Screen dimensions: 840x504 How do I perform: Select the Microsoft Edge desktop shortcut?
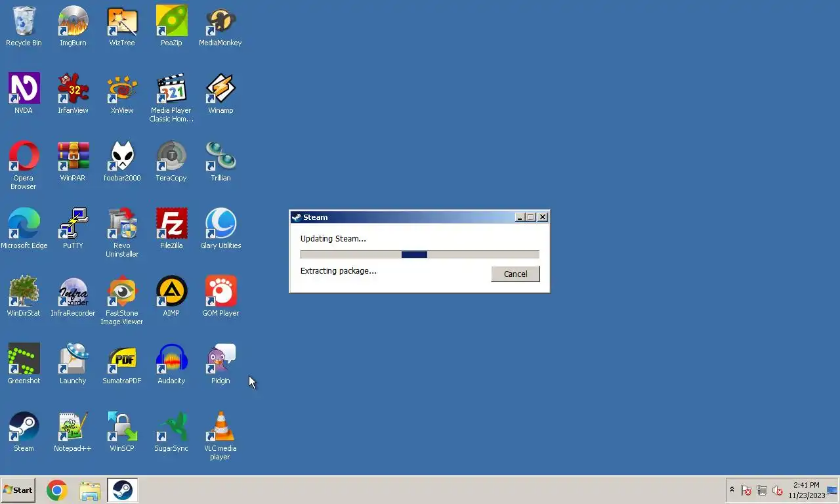(x=24, y=229)
